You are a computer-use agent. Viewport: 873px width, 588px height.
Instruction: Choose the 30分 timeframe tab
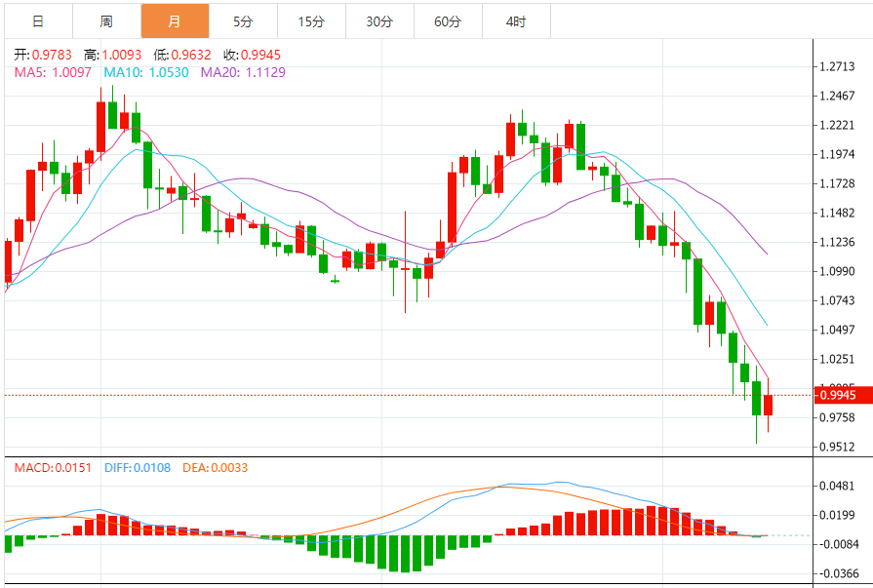coord(379,21)
